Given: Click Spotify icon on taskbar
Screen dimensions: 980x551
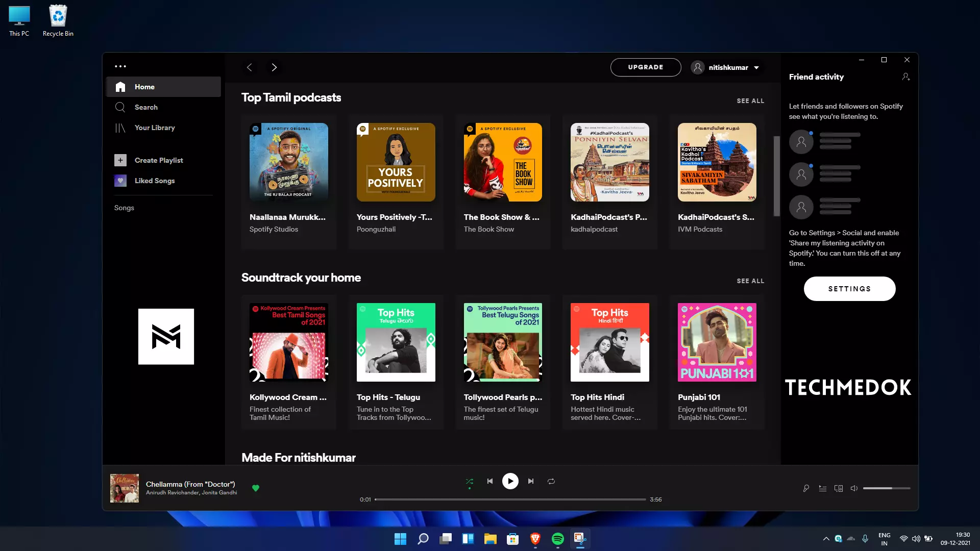Looking at the screenshot, I should pyautogui.click(x=558, y=539).
